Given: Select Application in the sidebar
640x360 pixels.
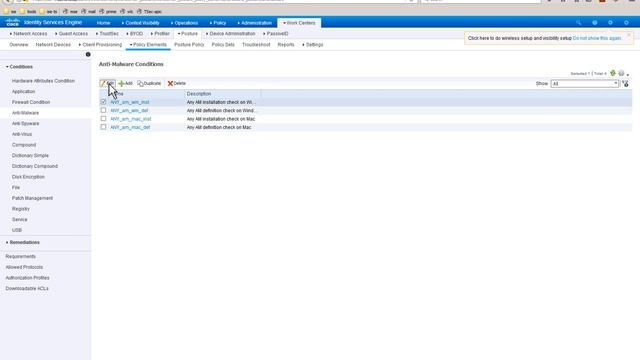Looking at the screenshot, I should click(23, 91).
